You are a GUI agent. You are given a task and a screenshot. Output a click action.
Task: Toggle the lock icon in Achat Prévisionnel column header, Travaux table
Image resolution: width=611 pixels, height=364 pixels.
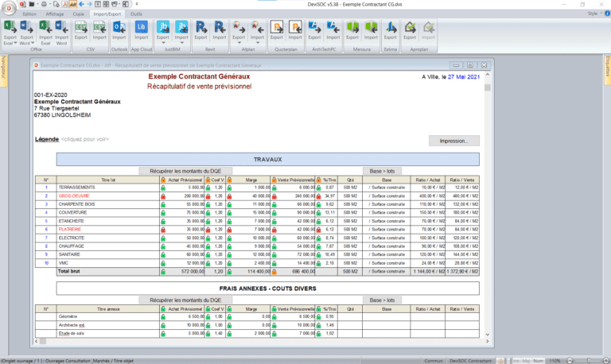coord(163,180)
